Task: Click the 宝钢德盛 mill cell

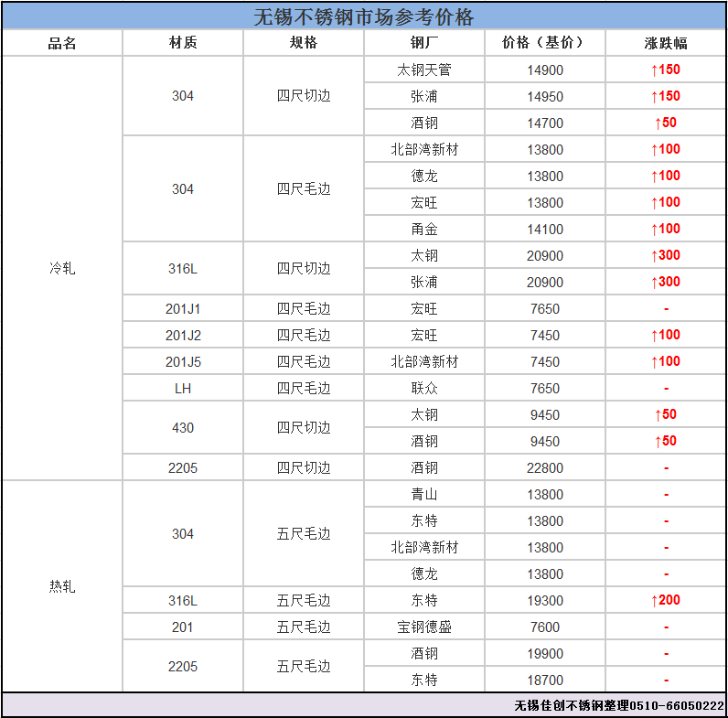Action: [x=424, y=627]
